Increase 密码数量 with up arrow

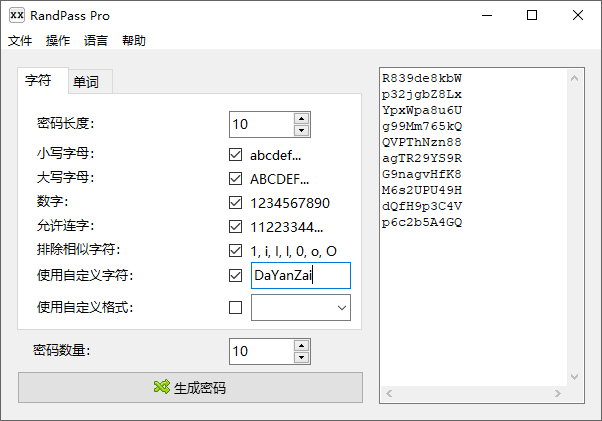pyautogui.click(x=302, y=345)
